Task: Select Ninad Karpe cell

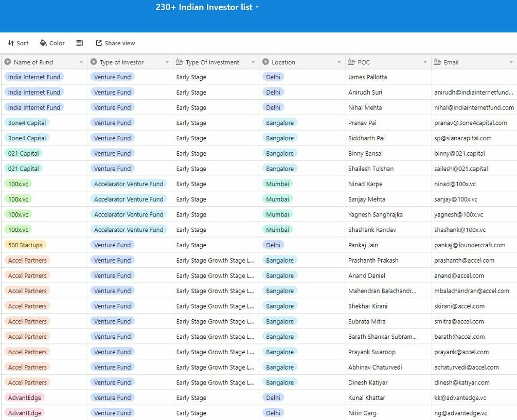Action: click(x=388, y=184)
